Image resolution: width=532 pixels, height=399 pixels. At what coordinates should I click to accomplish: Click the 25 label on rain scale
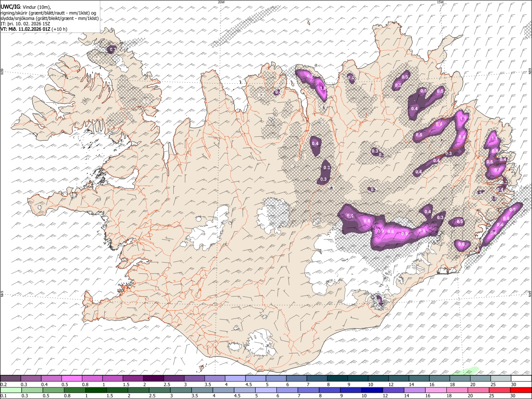pyautogui.click(x=491, y=396)
